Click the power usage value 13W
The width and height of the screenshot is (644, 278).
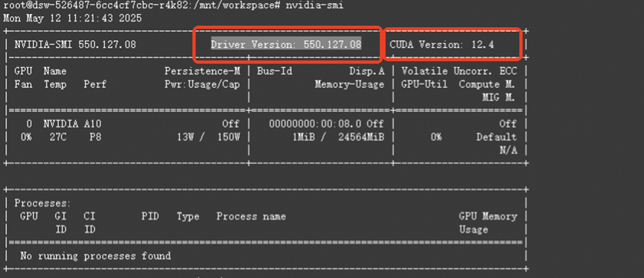[185, 137]
